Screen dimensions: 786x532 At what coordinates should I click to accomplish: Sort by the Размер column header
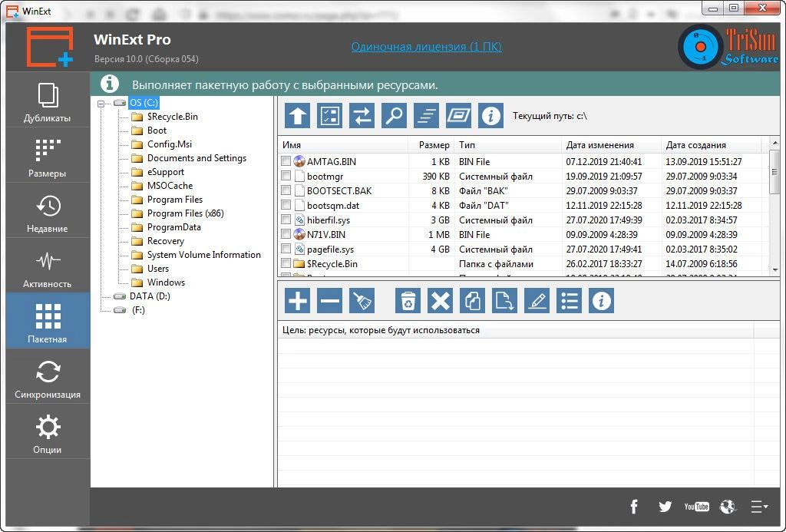(x=431, y=145)
